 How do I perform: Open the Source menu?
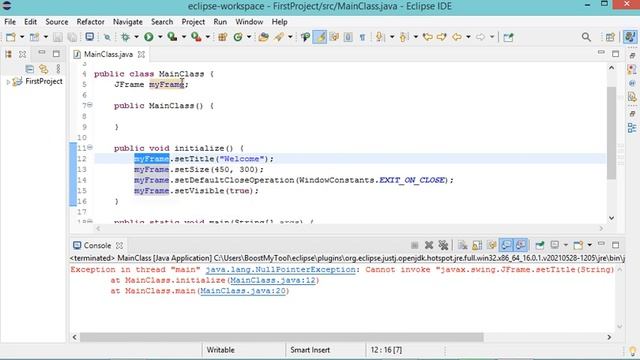(x=57, y=22)
